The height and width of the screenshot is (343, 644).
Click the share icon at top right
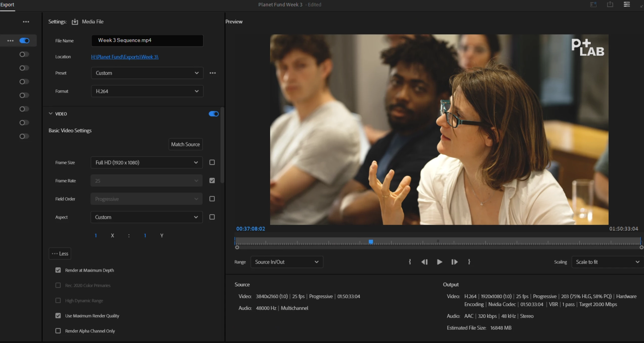610,4
